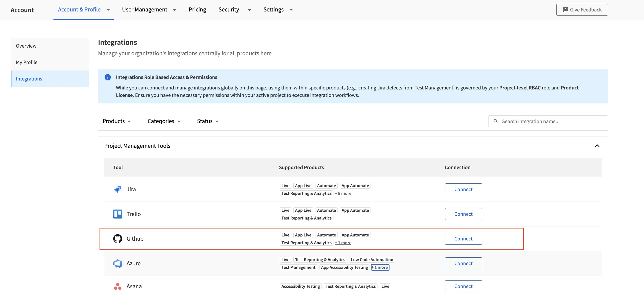
Task: Open the Settings menu
Action: (x=273, y=9)
